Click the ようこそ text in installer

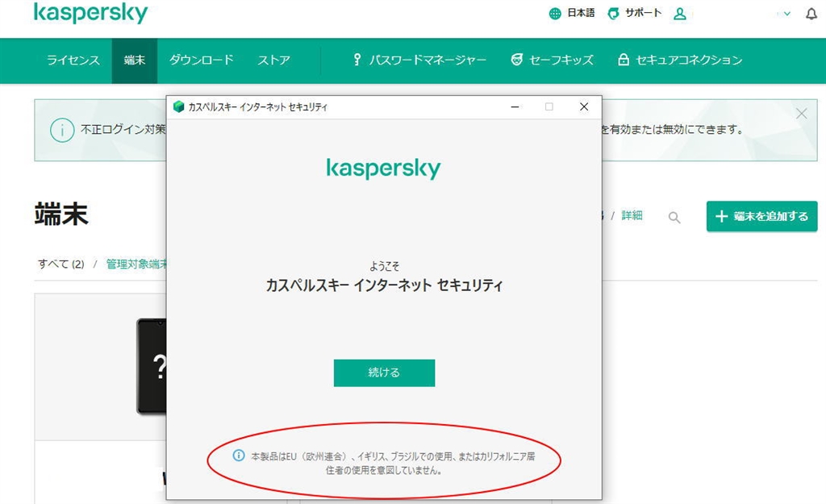(x=384, y=266)
